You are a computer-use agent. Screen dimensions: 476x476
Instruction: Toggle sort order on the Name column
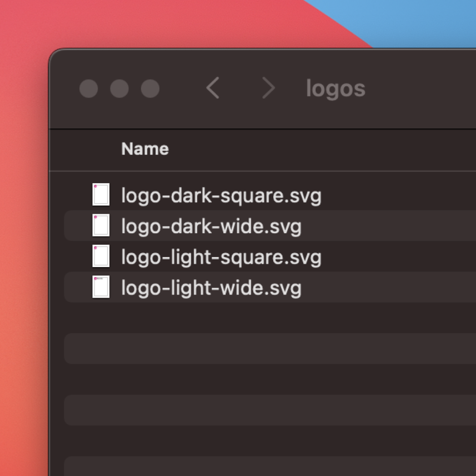pyautogui.click(x=146, y=149)
